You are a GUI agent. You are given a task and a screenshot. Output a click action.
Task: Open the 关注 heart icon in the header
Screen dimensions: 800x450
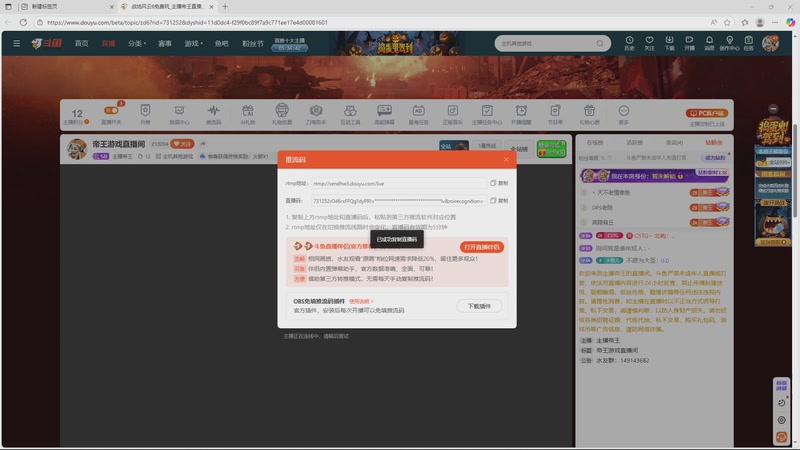[x=649, y=43]
